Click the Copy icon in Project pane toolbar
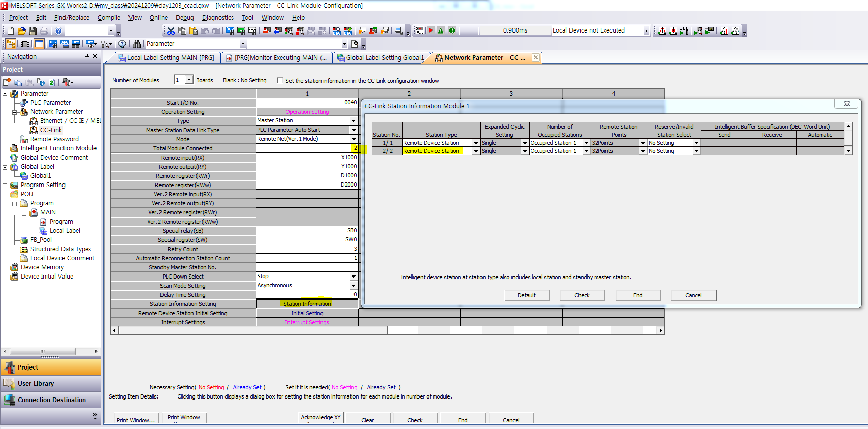Screen dimensions: 868x429 [x=18, y=82]
